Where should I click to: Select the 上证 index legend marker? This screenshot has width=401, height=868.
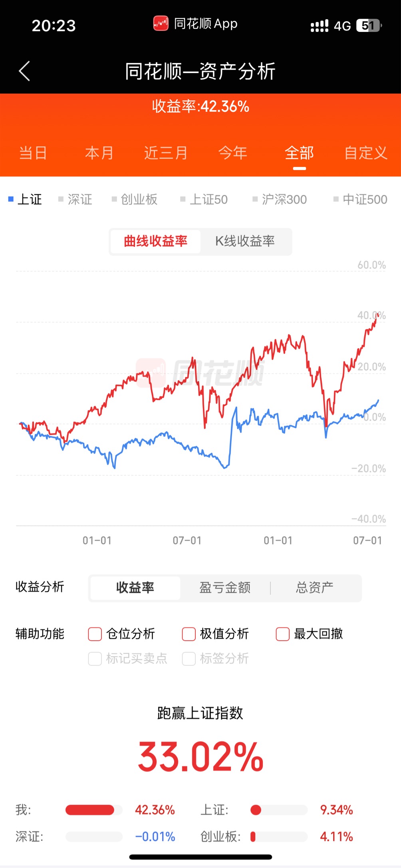[11, 199]
